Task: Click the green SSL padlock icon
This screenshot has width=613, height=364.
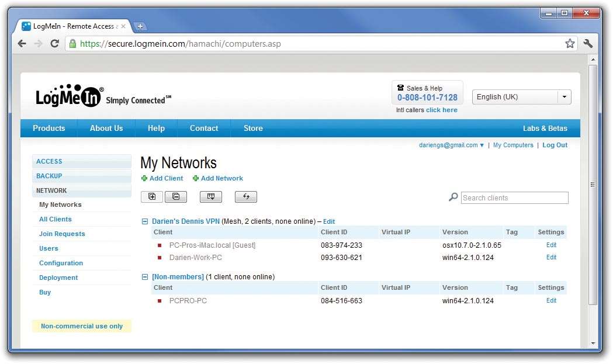Action: click(x=72, y=43)
